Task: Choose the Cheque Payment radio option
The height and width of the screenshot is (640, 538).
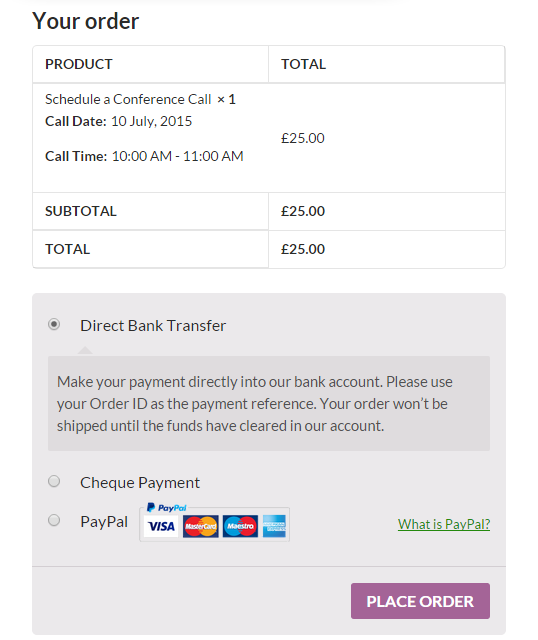Action: coord(54,481)
